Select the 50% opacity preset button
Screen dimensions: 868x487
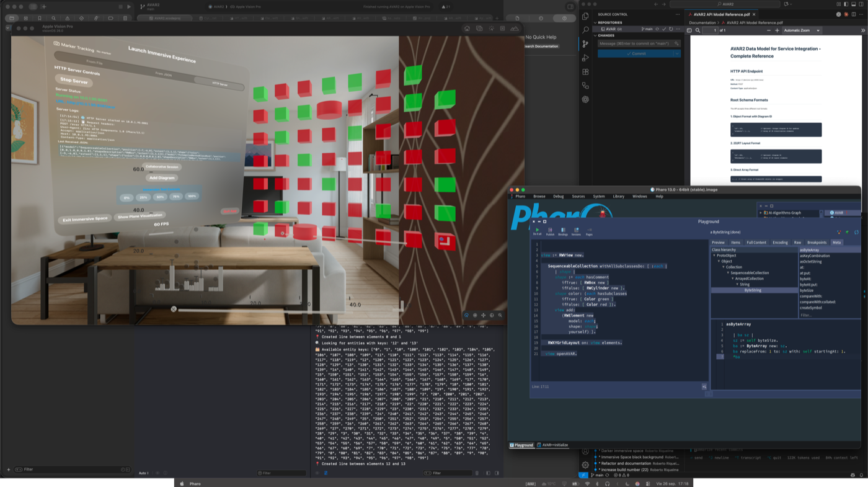(161, 197)
